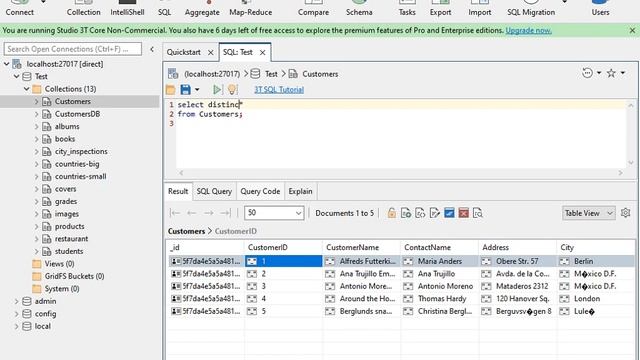Viewport: 640px width, 360px height.
Task: Collapse the connection tree sidebar chevron
Action: click(152, 49)
